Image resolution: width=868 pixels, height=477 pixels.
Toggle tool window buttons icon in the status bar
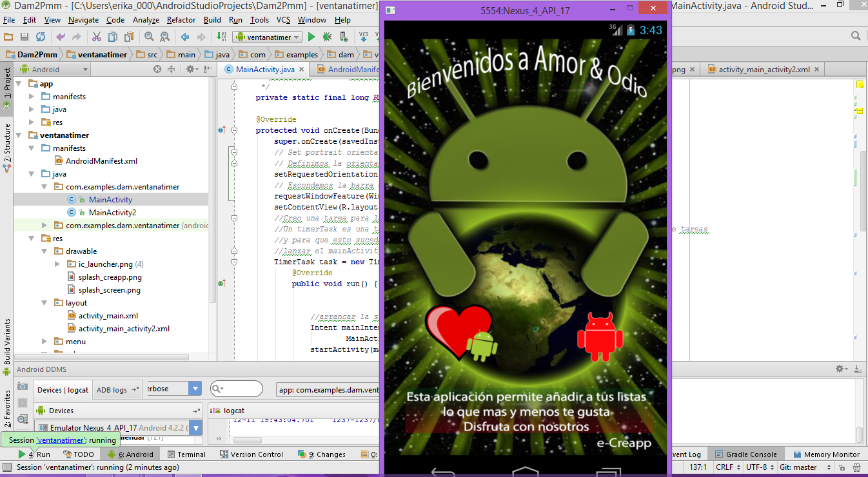[x=8, y=467]
